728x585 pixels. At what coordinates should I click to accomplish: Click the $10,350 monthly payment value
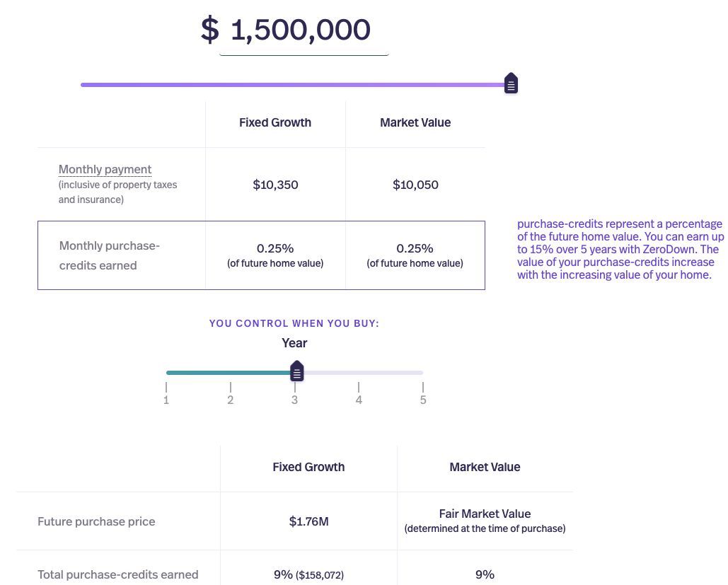coord(275,185)
